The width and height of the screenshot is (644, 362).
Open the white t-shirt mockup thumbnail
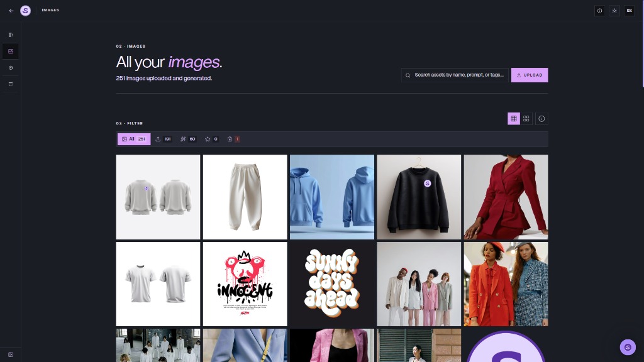click(x=158, y=284)
